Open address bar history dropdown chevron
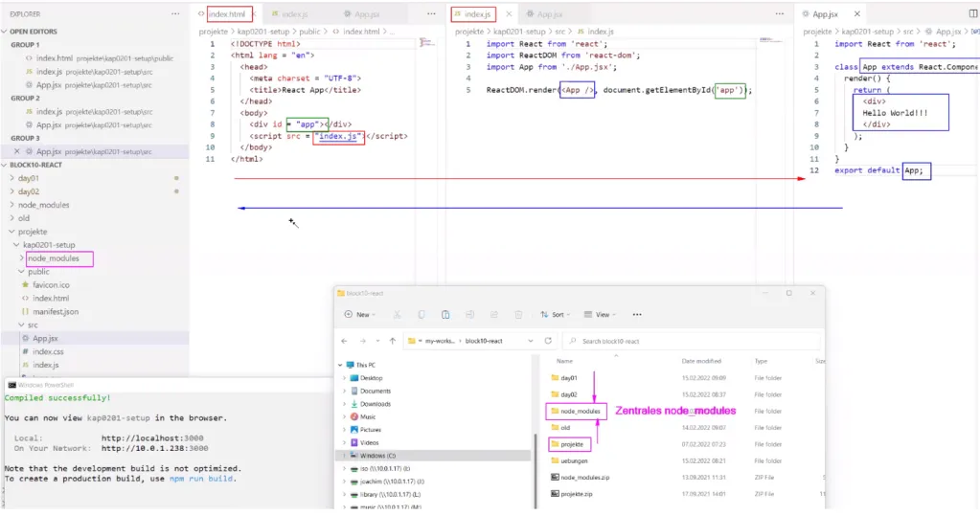Viewport: 980px width, 515px height. pos(531,341)
